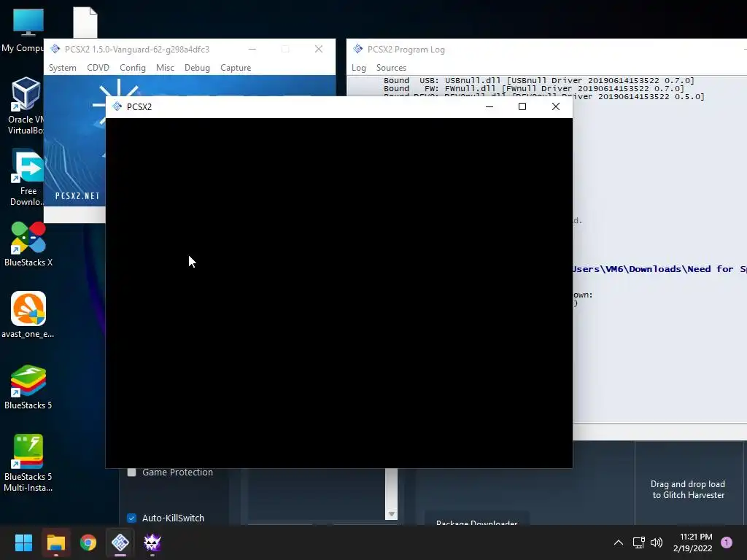The height and width of the screenshot is (560, 747).
Task: Show hidden system tray icons
Action: 619,542
